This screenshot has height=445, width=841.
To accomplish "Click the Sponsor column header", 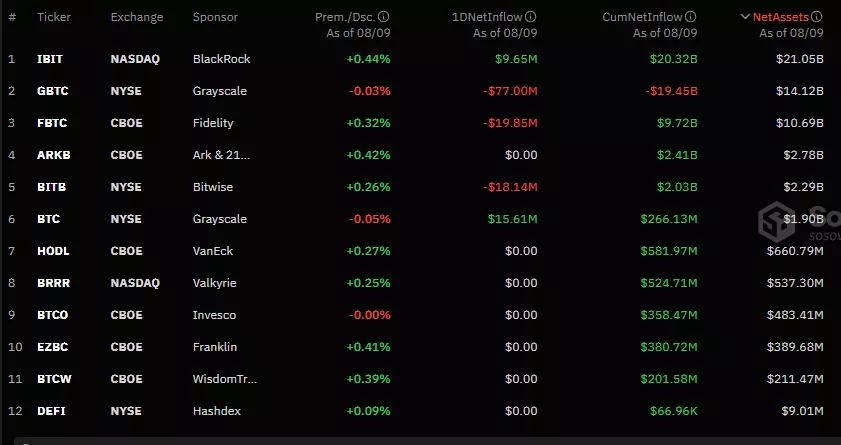I will pyautogui.click(x=215, y=17).
